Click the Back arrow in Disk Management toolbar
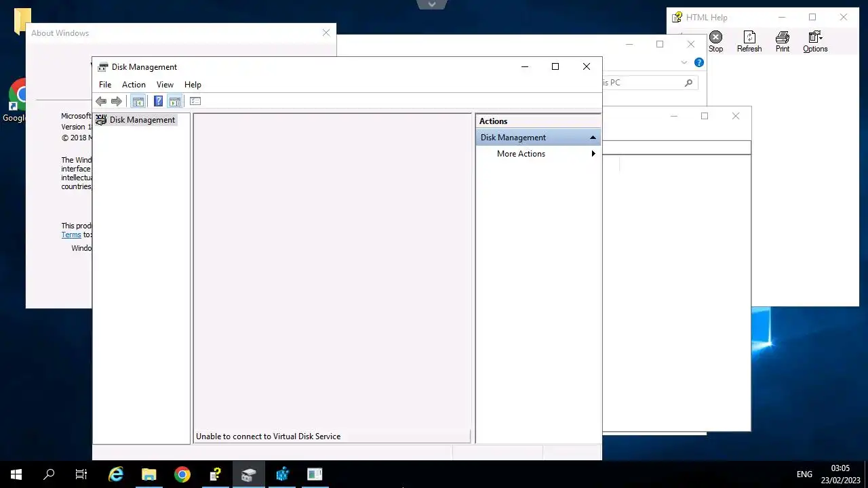This screenshot has width=868, height=488. click(x=101, y=102)
